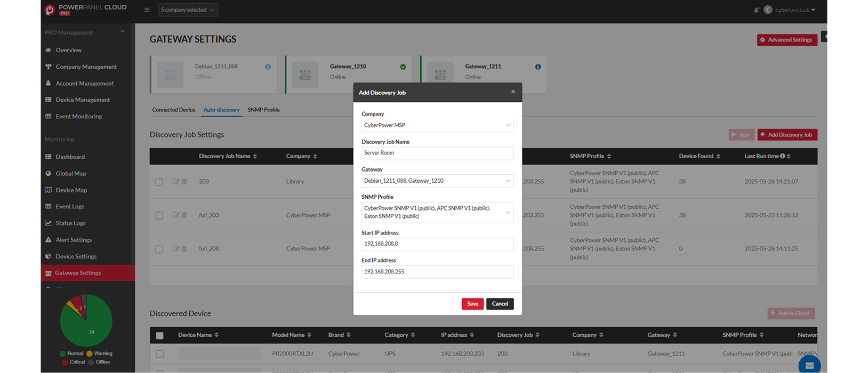Screen dimensions: 868x373
Task: Click the Save button
Action: click(x=472, y=304)
